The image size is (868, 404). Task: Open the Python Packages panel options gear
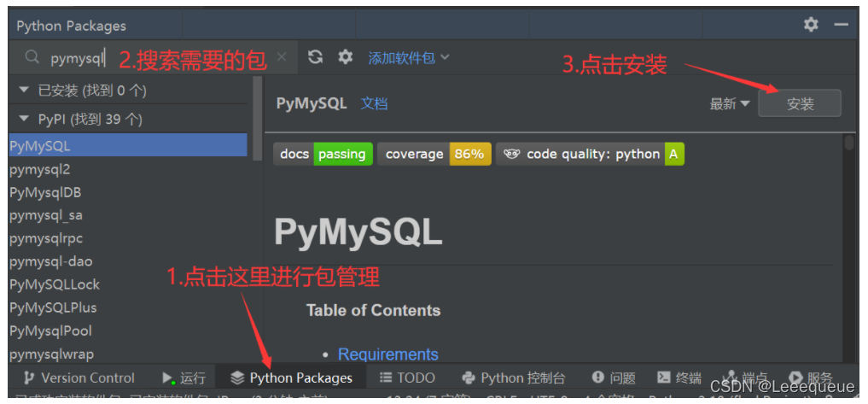pos(811,25)
